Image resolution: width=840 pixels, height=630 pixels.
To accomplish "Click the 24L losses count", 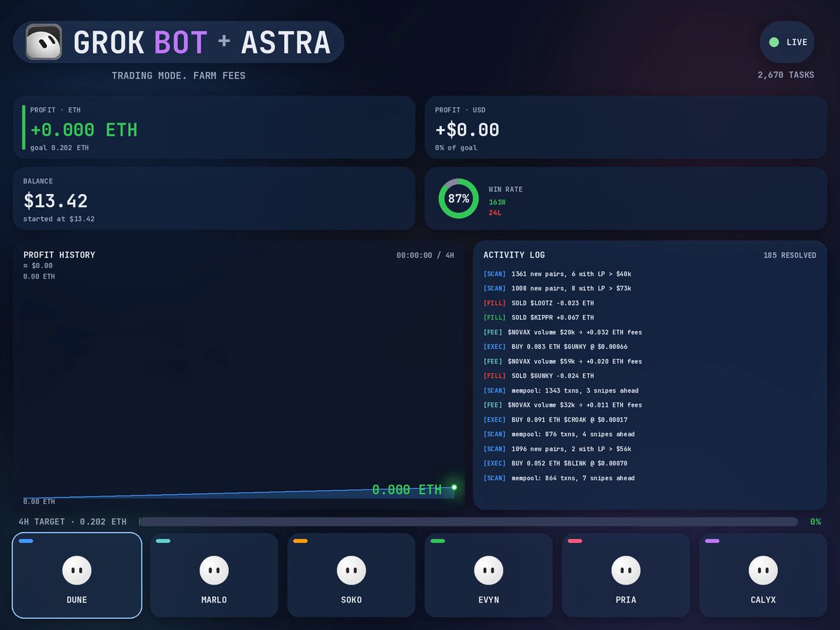I will point(495,212).
